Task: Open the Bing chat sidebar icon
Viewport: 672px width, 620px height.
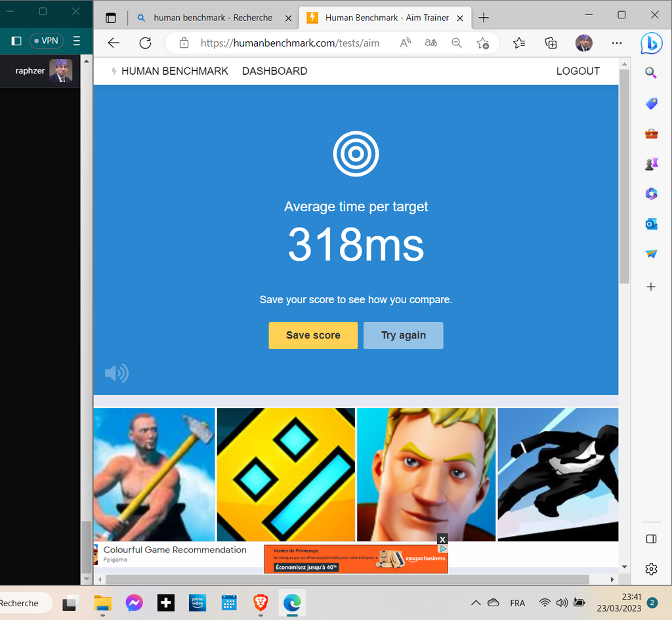Action: pos(651,43)
